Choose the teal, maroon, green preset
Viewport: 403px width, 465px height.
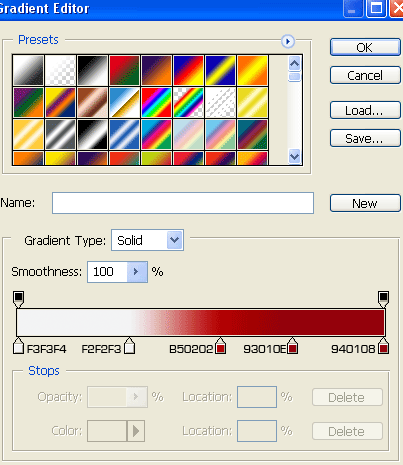(252, 134)
